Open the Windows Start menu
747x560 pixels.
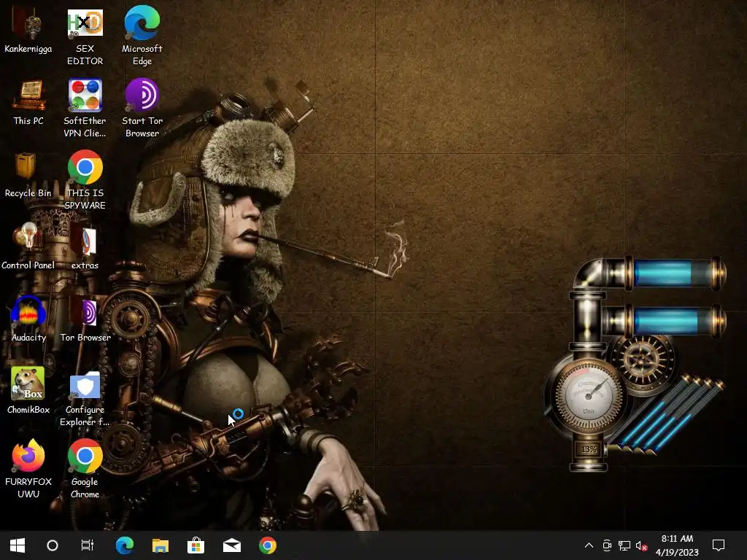(18, 545)
